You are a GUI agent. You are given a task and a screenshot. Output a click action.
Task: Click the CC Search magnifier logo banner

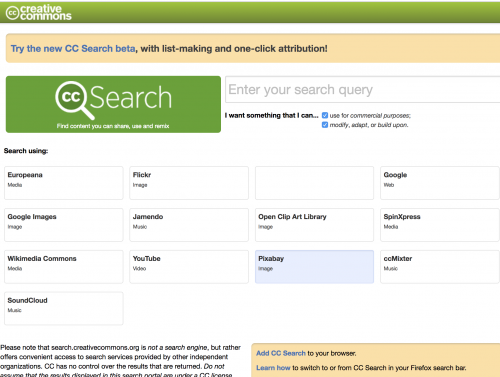click(x=113, y=104)
